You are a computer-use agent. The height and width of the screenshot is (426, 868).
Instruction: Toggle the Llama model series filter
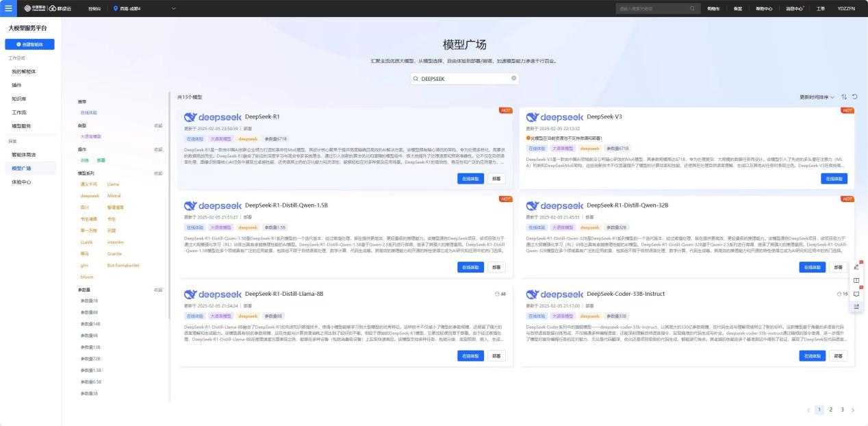113,184
